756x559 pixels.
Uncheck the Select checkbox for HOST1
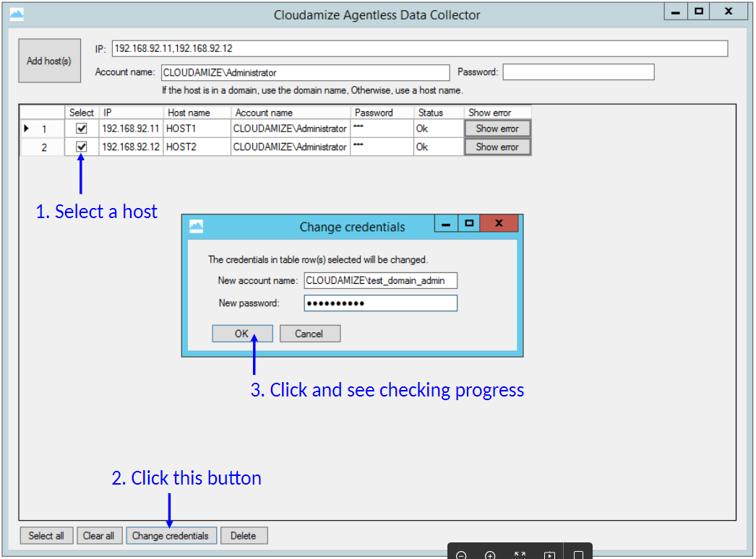82,129
